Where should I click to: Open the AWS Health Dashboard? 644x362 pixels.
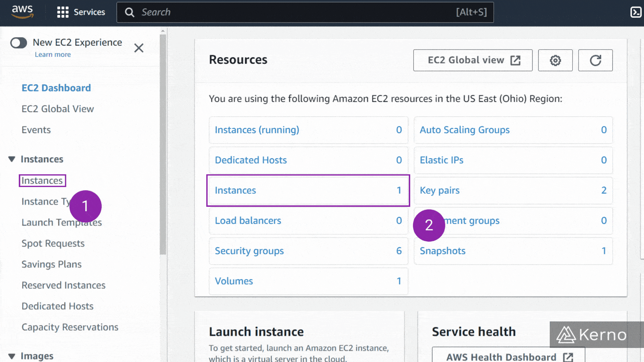[x=508, y=355]
